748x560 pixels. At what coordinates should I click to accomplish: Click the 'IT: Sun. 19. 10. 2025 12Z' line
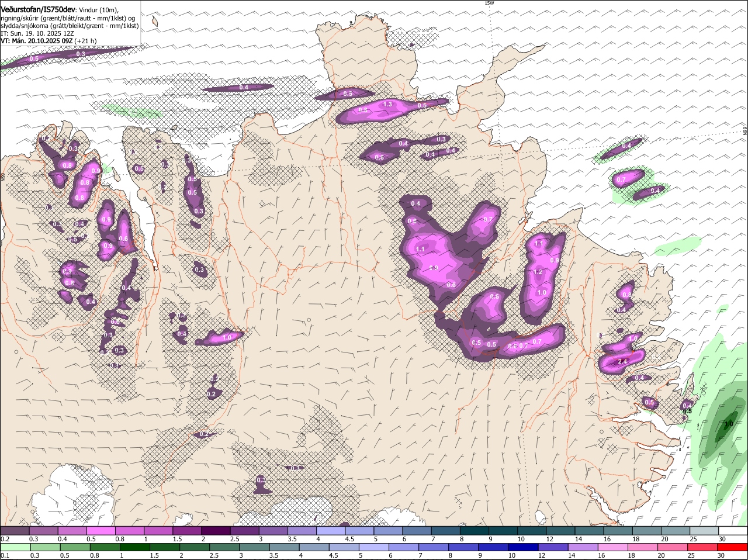click(37, 33)
